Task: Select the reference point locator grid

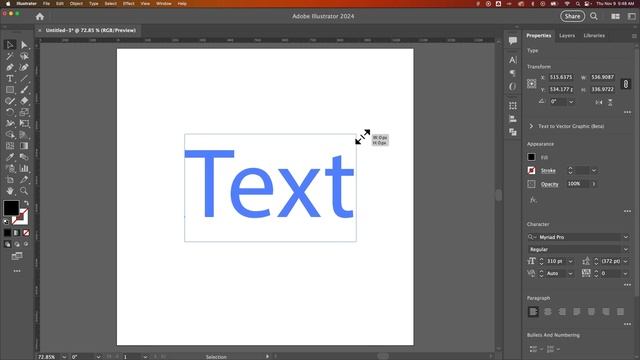Action: (x=531, y=84)
